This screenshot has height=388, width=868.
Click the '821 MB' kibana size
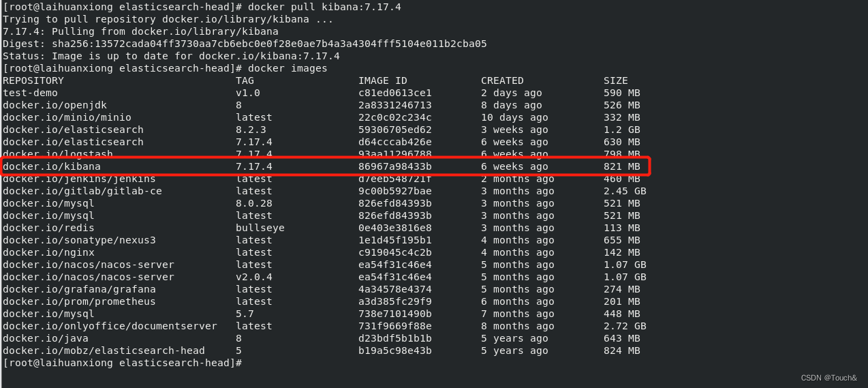pos(622,166)
